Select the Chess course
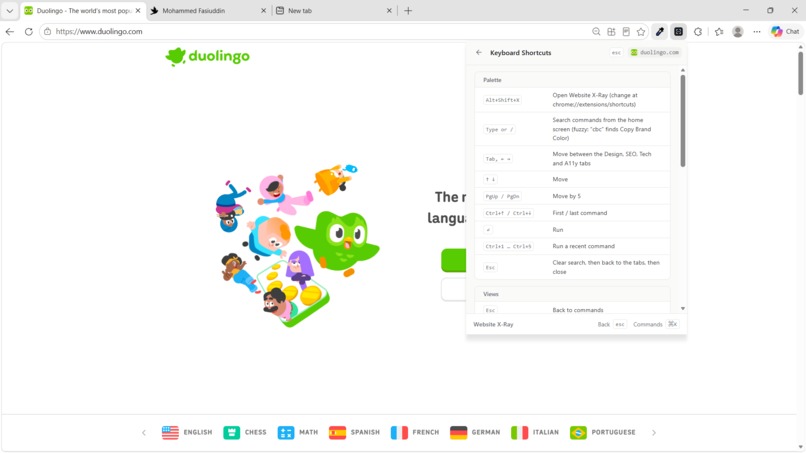Image resolution: width=806 pixels, height=453 pixels. click(x=245, y=432)
